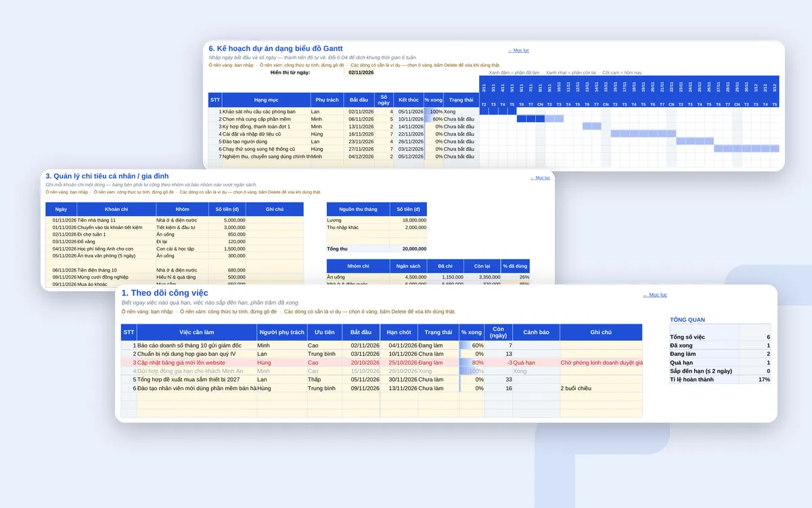Select the cell Đi chợ tuần 1
The width and height of the screenshot is (812, 508).
(116, 234)
